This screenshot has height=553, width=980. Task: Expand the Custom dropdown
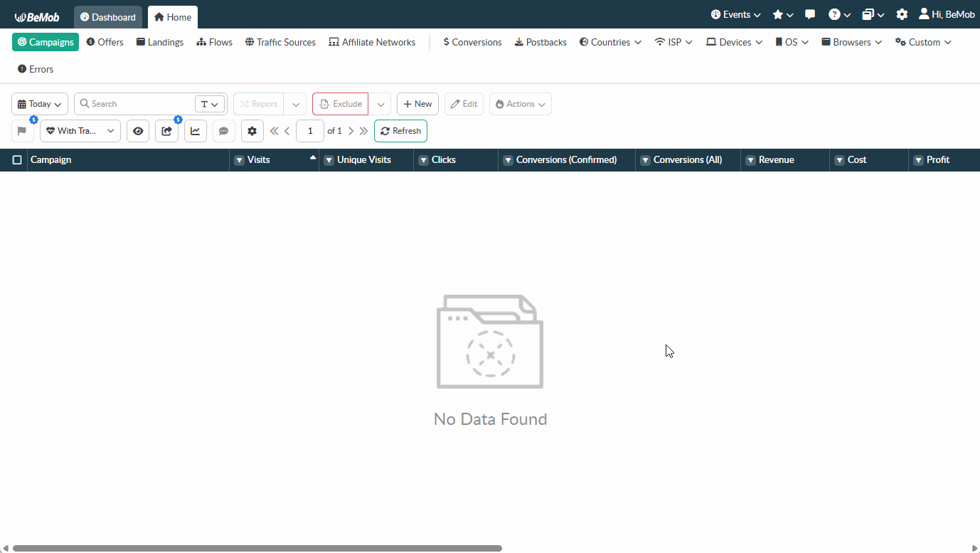[923, 42]
